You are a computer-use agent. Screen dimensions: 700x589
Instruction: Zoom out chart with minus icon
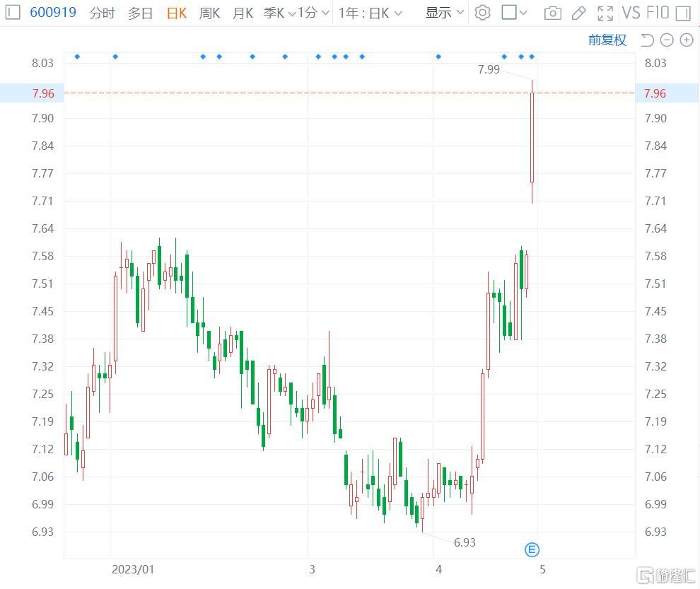tap(667, 40)
